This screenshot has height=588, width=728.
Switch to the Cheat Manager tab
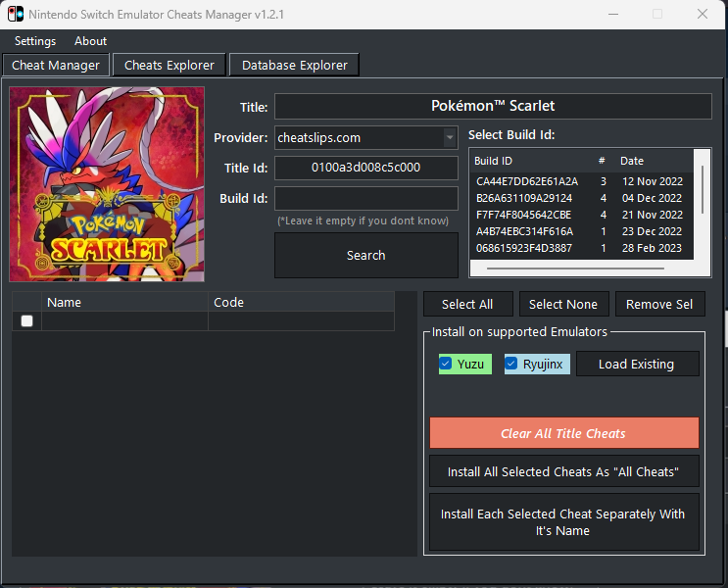56,65
